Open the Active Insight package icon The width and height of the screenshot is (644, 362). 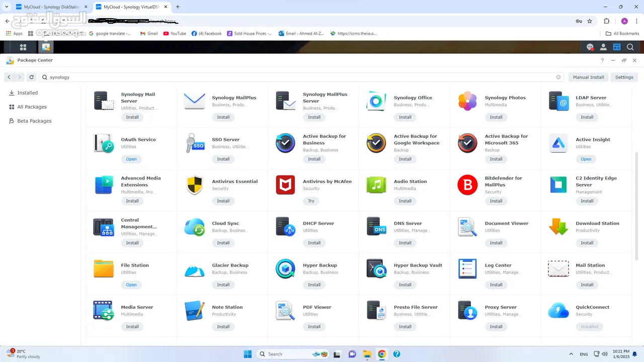(x=558, y=143)
